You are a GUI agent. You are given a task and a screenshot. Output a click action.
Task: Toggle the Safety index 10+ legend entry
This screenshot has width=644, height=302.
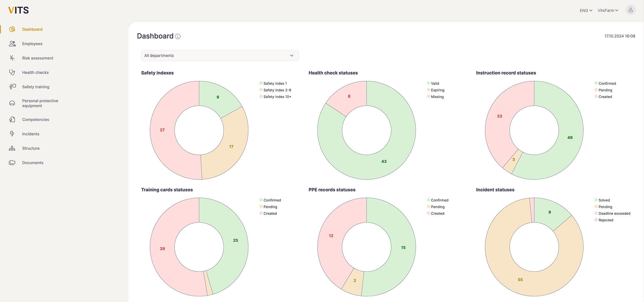[277, 97]
